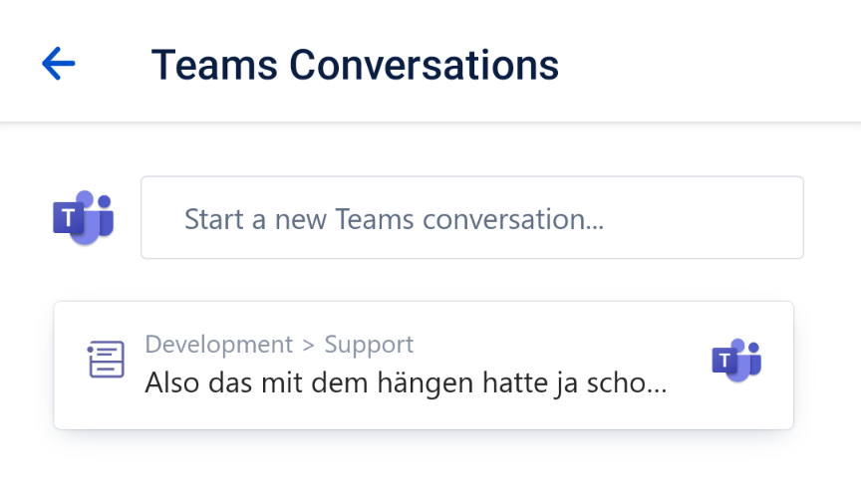Screen dimensions: 861x504
Task: Open the conversation via right-side Teams icon
Action: pyautogui.click(x=736, y=360)
